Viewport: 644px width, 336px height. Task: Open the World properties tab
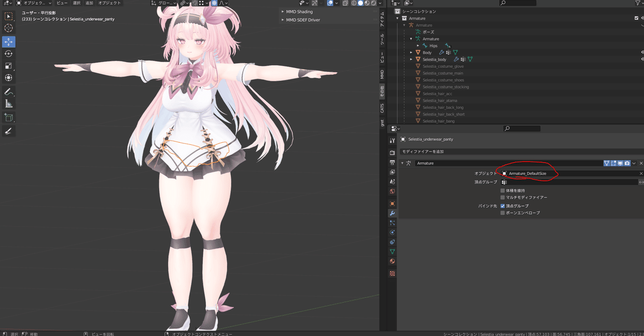tap(392, 192)
